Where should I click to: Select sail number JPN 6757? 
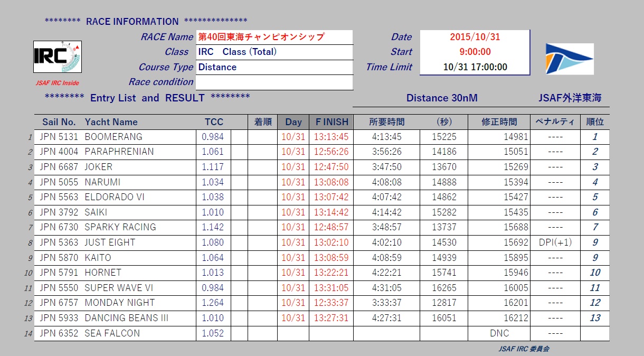(x=59, y=303)
